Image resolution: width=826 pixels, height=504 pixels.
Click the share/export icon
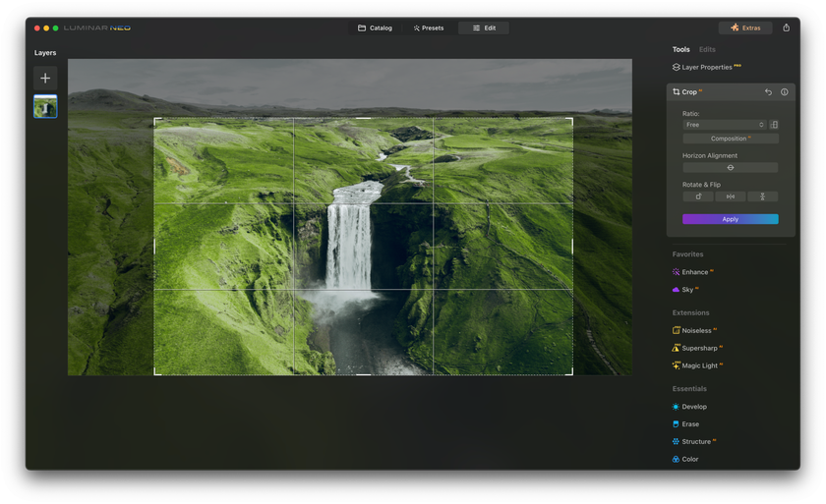tap(786, 28)
